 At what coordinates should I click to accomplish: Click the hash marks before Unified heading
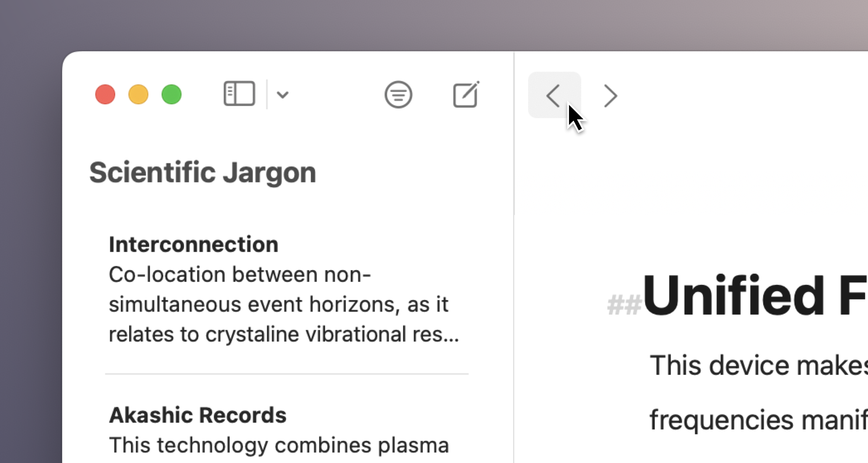(x=624, y=305)
